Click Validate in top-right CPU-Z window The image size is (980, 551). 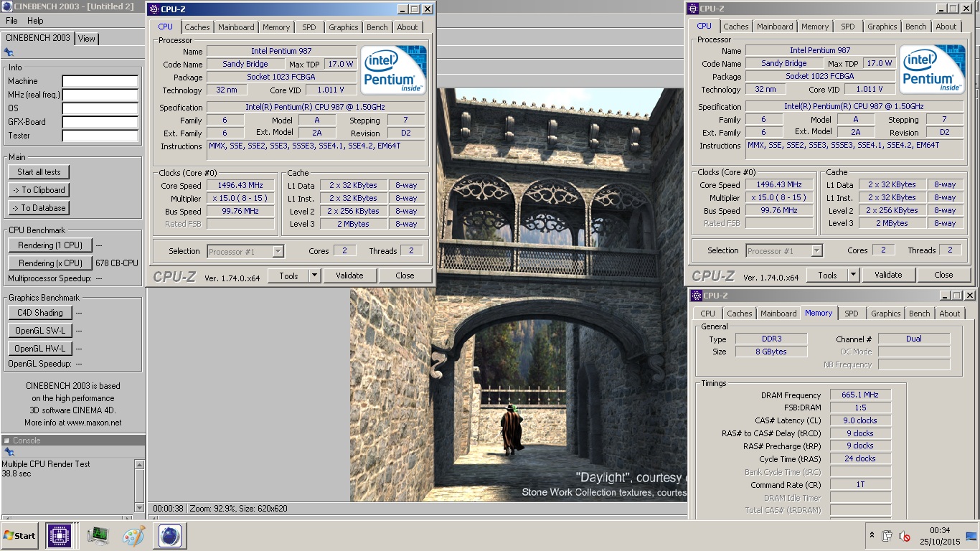888,275
